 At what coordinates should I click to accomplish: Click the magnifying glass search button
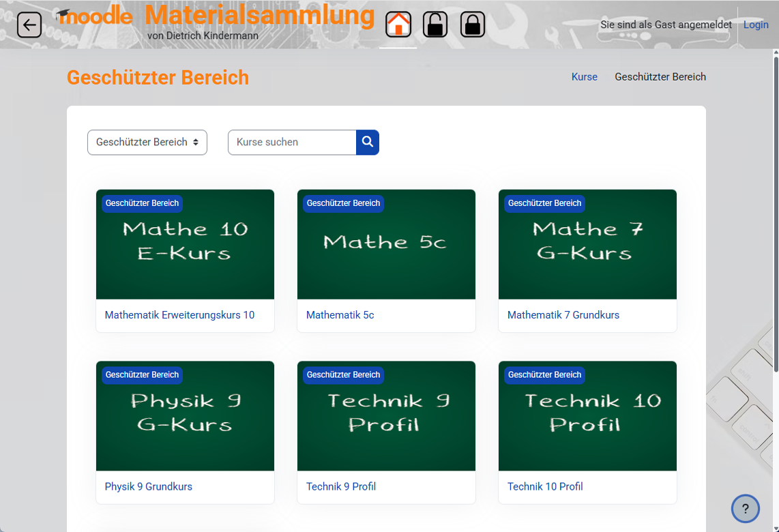[x=368, y=142]
